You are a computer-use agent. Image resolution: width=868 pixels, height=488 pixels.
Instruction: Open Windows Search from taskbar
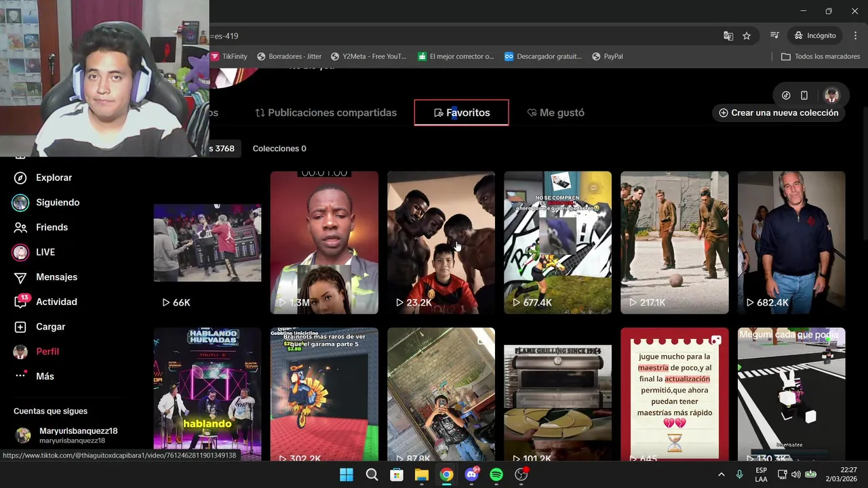[372, 474]
